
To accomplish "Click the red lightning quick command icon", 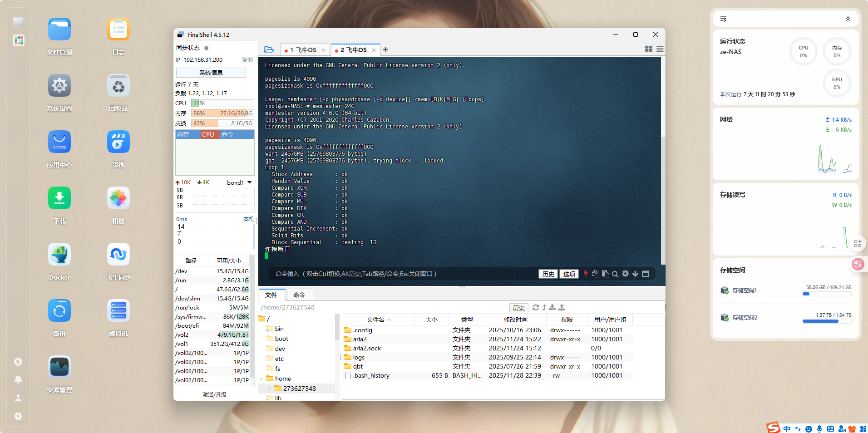I will pos(586,274).
